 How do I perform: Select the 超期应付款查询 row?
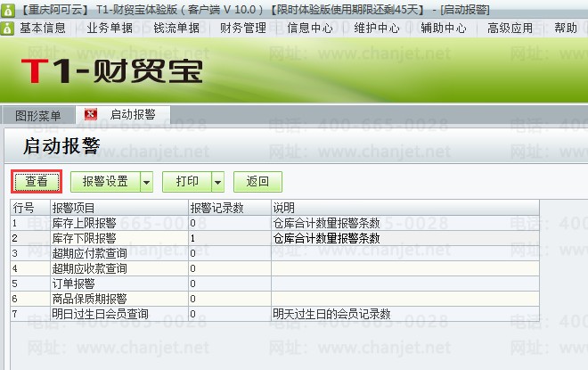(275, 253)
